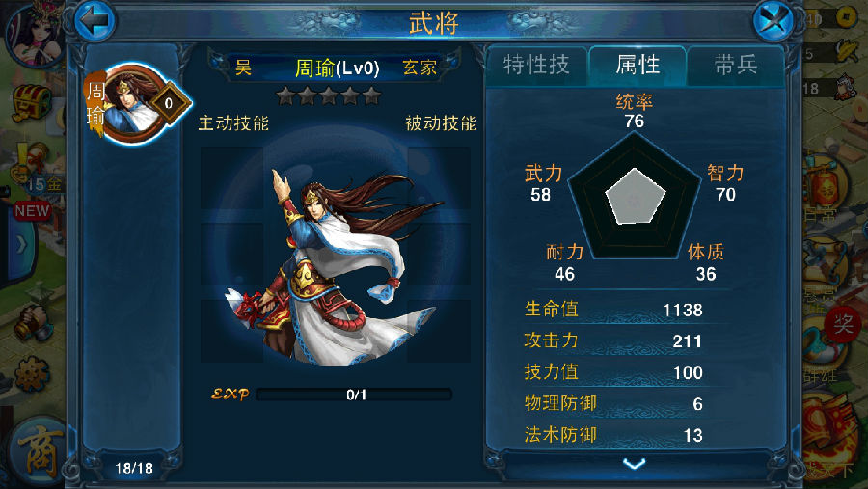
Task: Go back with the blue arrow button
Action: tap(95, 21)
